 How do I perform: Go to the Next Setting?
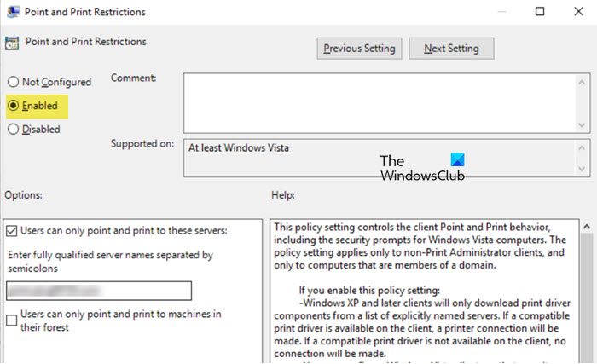tap(451, 49)
